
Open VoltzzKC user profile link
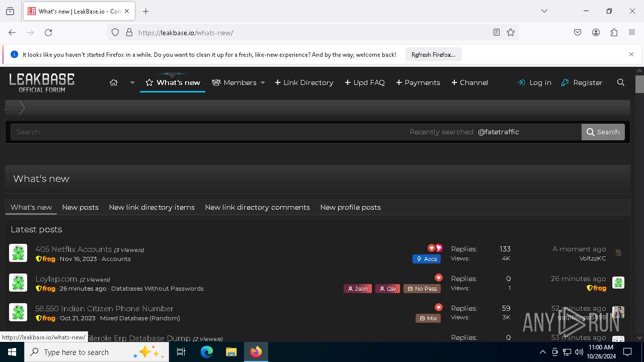(x=593, y=258)
